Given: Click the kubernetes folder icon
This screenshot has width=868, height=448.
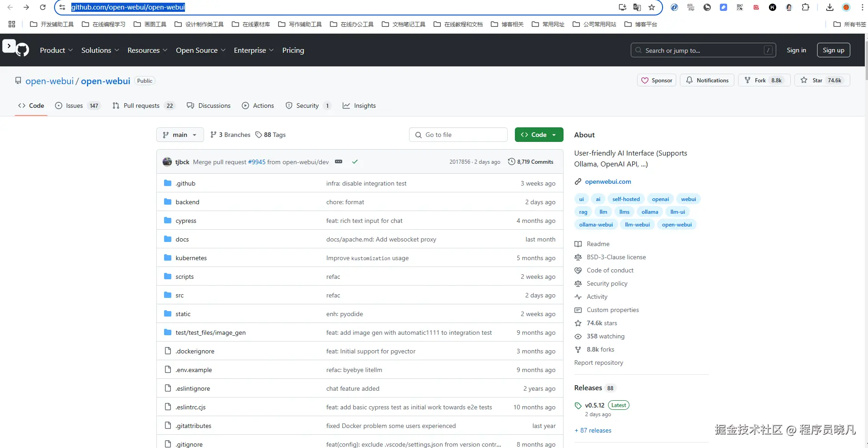Looking at the screenshot, I should point(168,258).
